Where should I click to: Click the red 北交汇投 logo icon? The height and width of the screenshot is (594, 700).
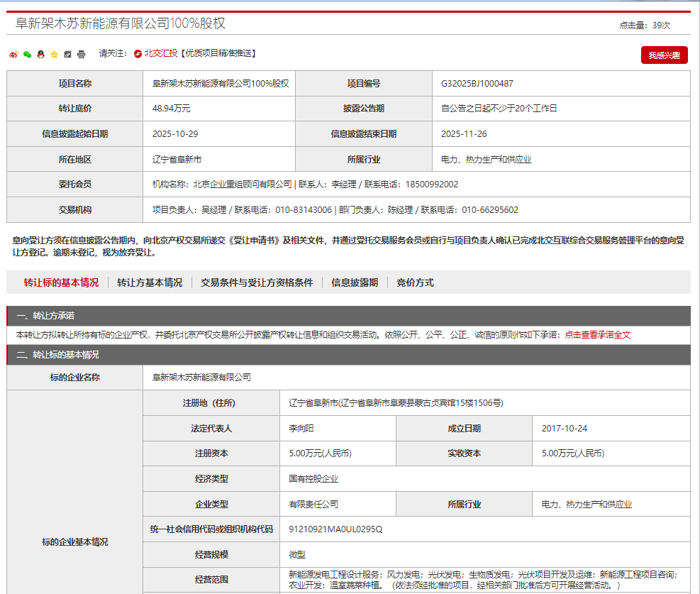pos(138,54)
